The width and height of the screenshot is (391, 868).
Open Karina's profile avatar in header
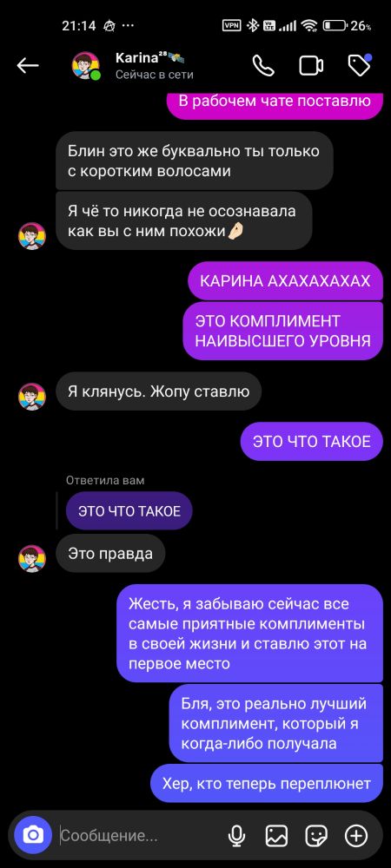click(86, 66)
